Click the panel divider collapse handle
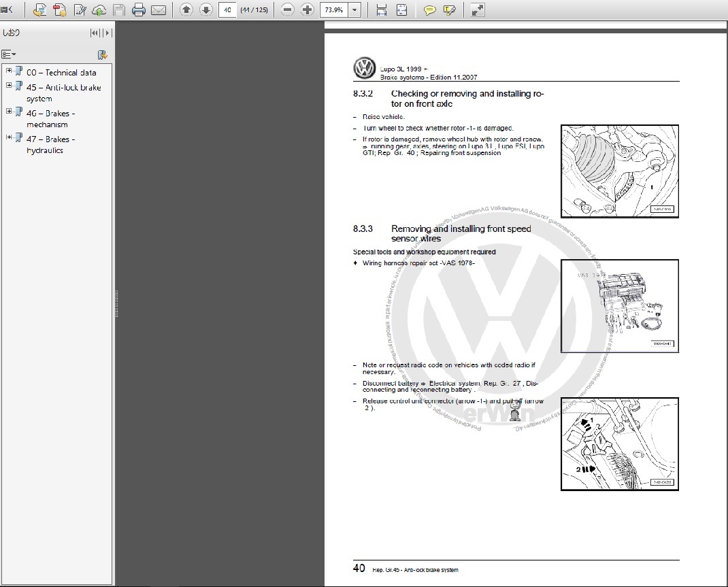Viewport: 728px width, 587px height. [116, 303]
